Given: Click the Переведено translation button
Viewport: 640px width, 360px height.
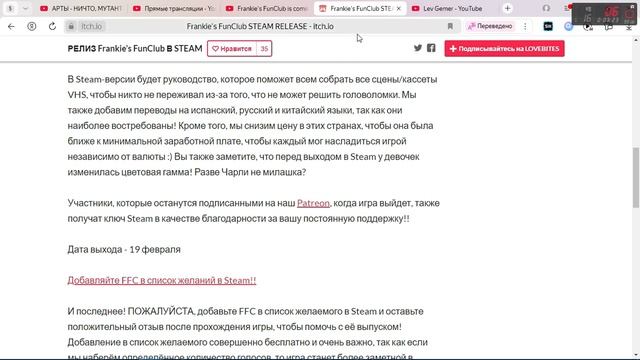Looking at the screenshot, I should (490, 26).
